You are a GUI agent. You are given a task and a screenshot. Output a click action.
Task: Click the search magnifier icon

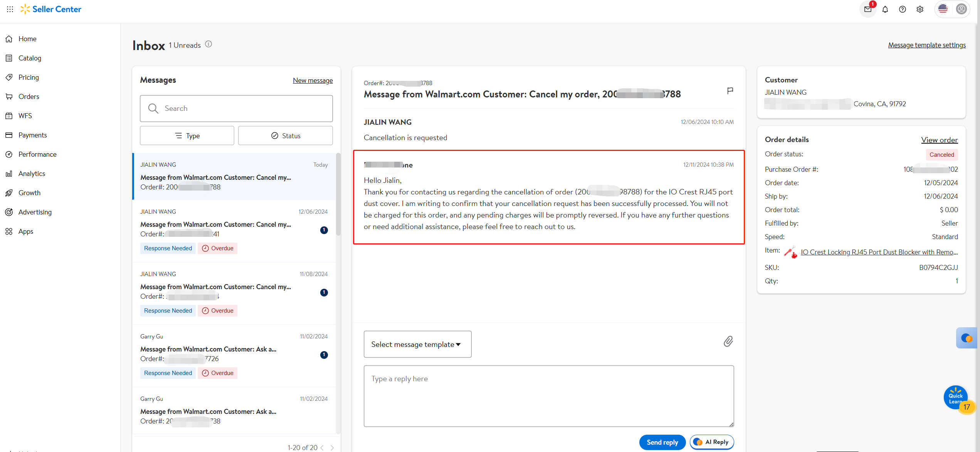[x=153, y=109]
